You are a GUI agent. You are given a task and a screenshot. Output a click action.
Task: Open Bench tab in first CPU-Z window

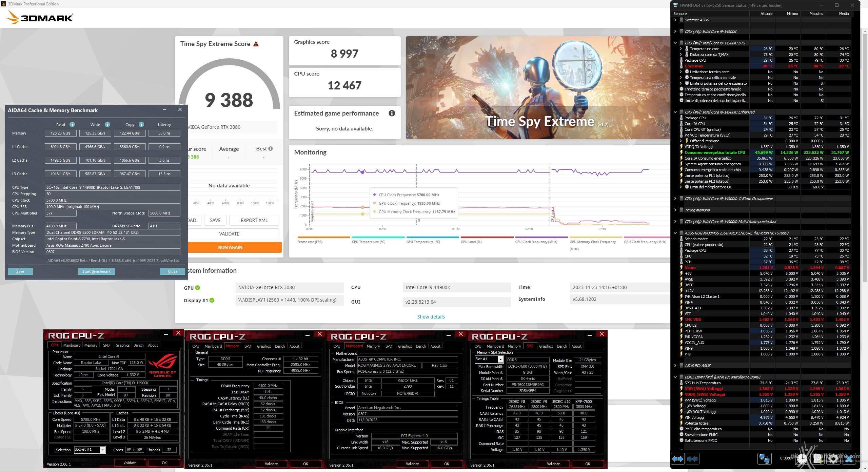[x=138, y=345]
